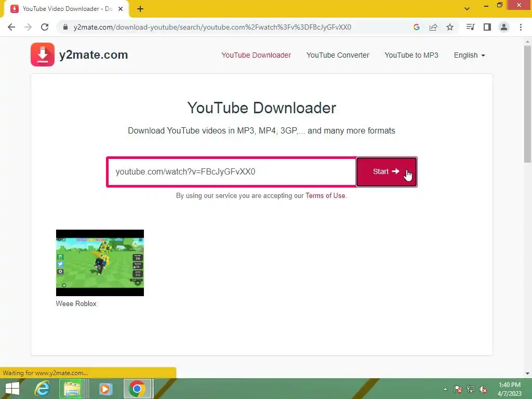
Task: Close the YouTube Video Downloader tab
Action: pyautogui.click(x=121, y=9)
